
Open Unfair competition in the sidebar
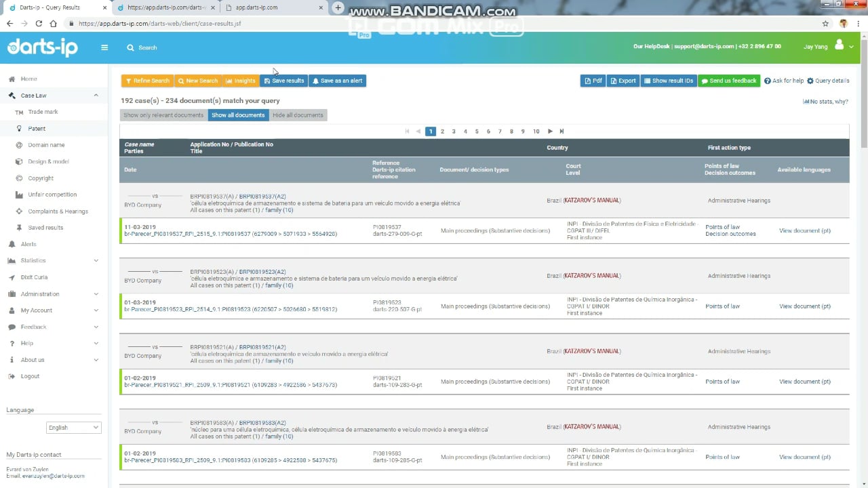click(x=52, y=195)
